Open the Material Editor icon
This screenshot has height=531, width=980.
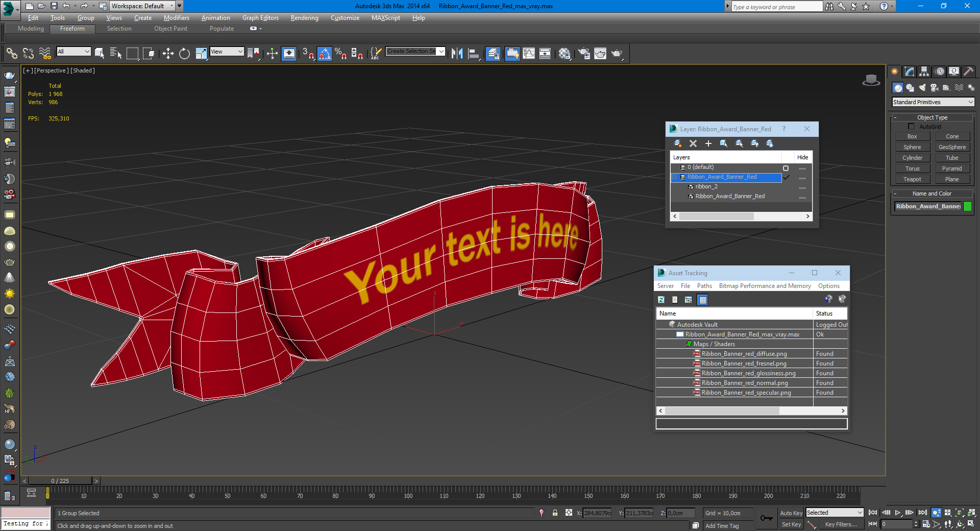click(564, 53)
